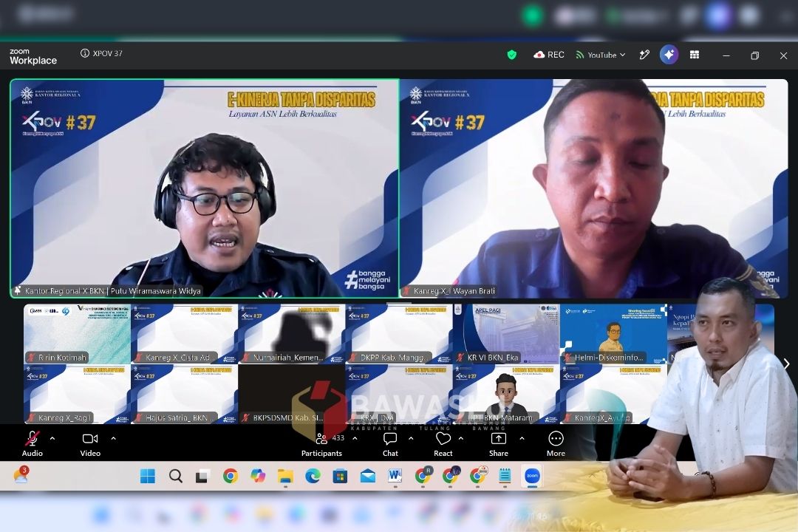Unmute the microphone with the Audio button
Screen dimensions: 798x532
(x=32, y=443)
